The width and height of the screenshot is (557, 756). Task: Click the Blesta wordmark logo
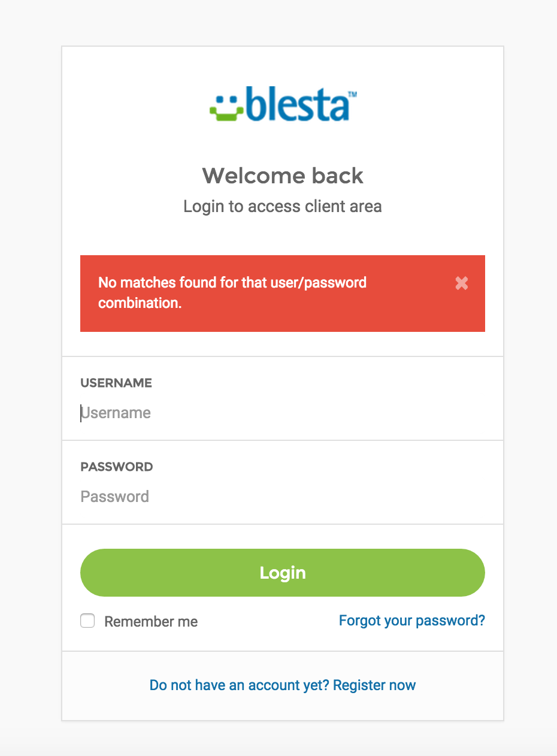click(283, 105)
